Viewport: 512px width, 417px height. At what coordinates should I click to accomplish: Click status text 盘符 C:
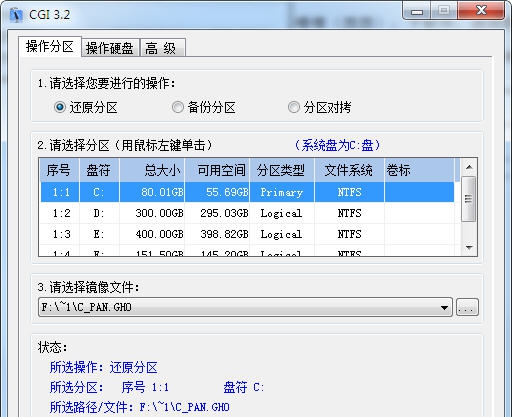pos(243,387)
